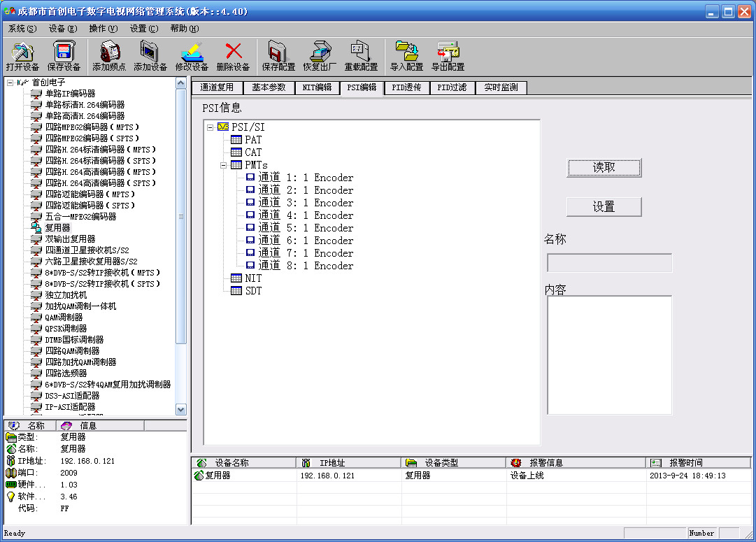Select the CAT table icon in PSI tree

(x=236, y=152)
